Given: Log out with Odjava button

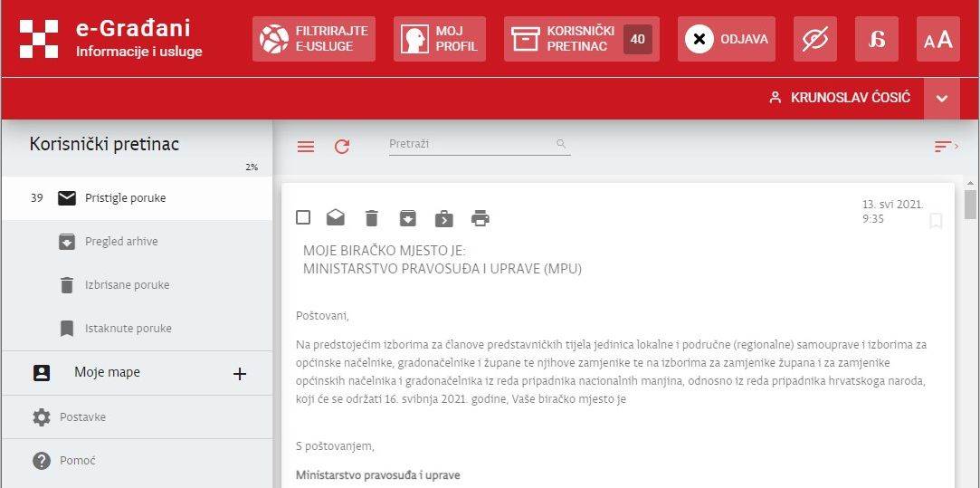Looking at the screenshot, I should click(x=727, y=39).
